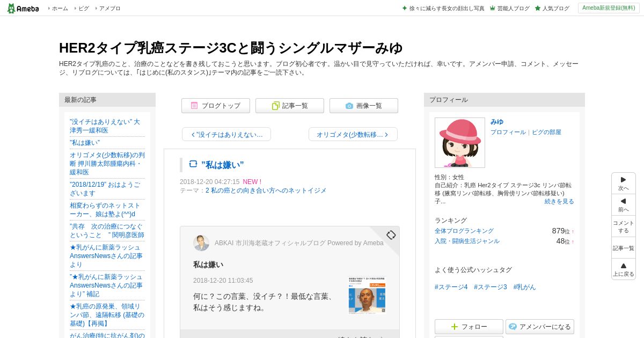644x338 pixels.
Task: Open 人気ブログ star link
Action: tap(552, 9)
